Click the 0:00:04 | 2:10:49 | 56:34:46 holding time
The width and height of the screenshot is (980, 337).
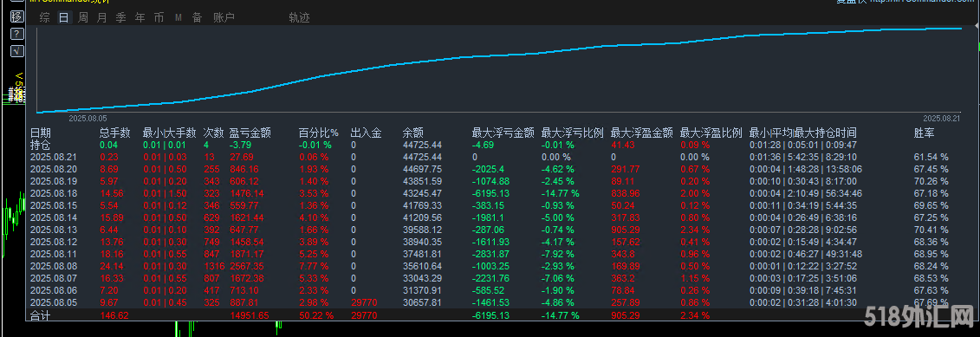click(806, 193)
